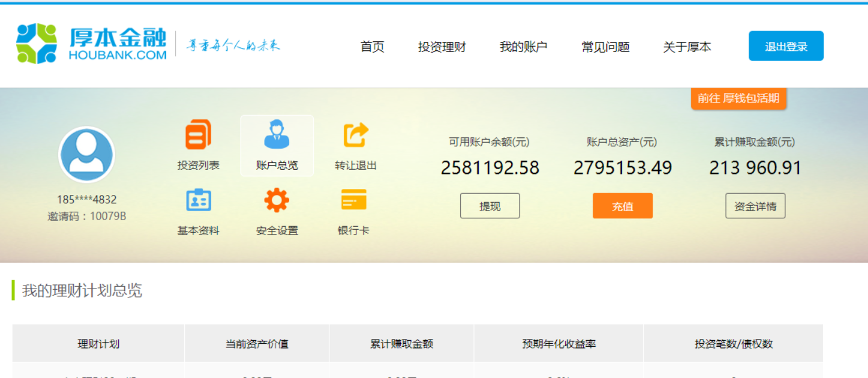The image size is (868, 378).
Task: Open 基本资料 basic profile icon
Action: (x=200, y=201)
